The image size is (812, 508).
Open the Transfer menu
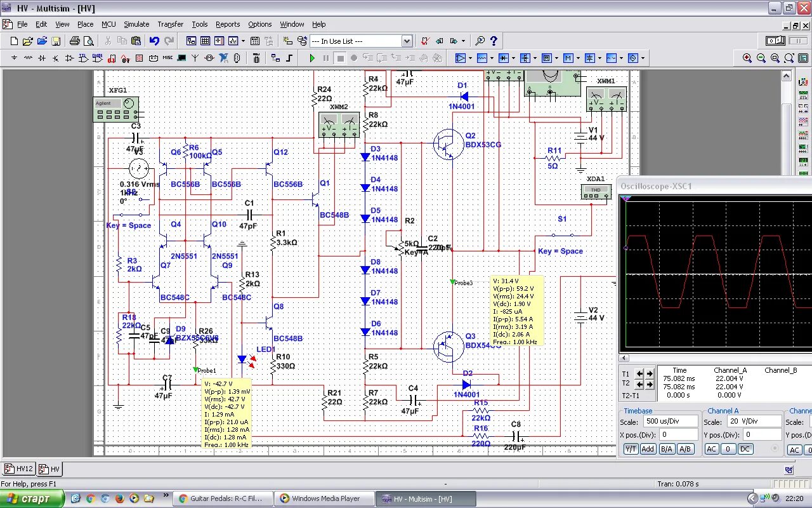pos(170,24)
